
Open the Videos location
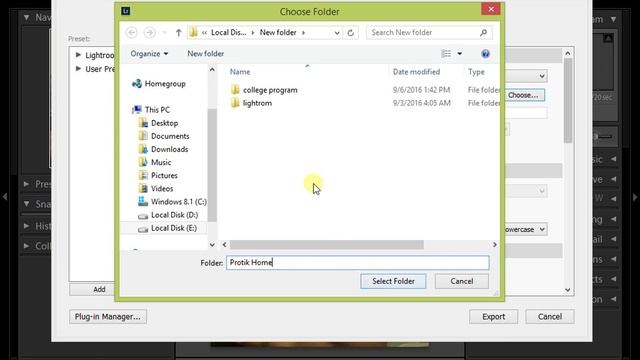pyautogui.click(x=162, y=189)
